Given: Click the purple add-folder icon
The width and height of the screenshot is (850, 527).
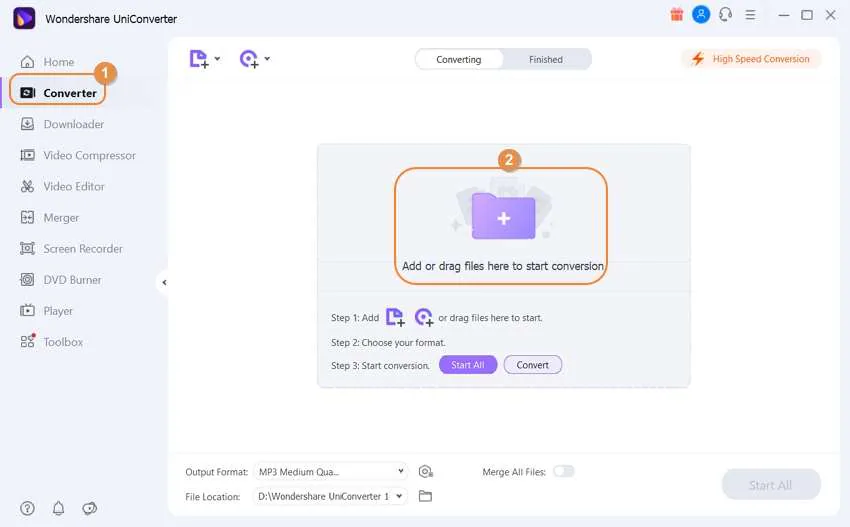Looking at the screenshot, I should [x=504, y=216].
